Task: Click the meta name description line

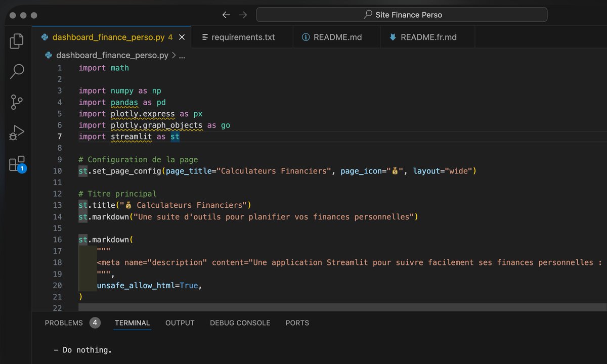Action: tap(350, 262)
